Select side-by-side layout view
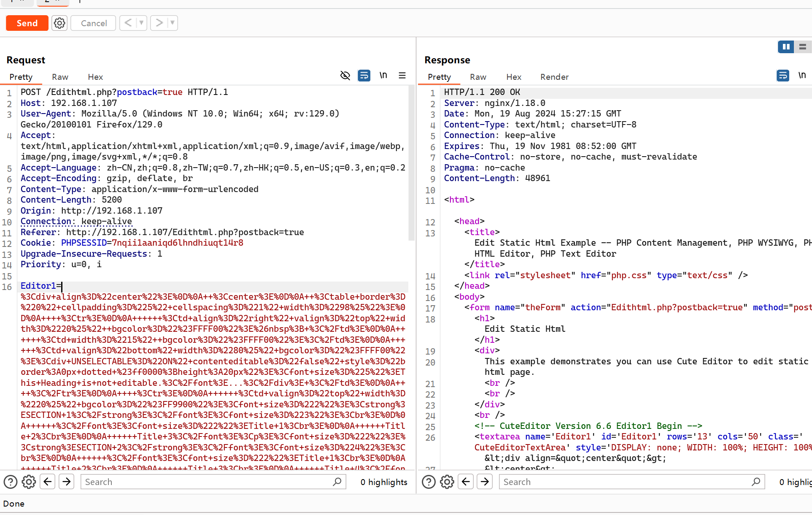This screenshot has height=515, width=812. [786, 47]
